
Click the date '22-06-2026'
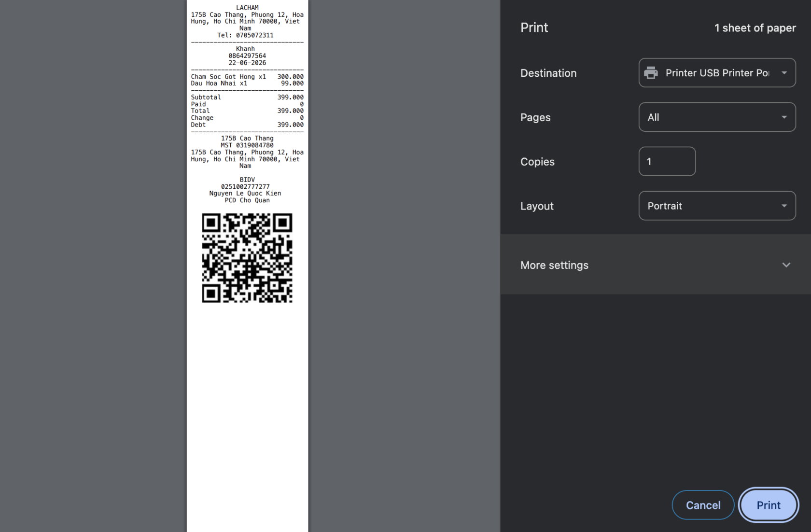coord(247,63)
